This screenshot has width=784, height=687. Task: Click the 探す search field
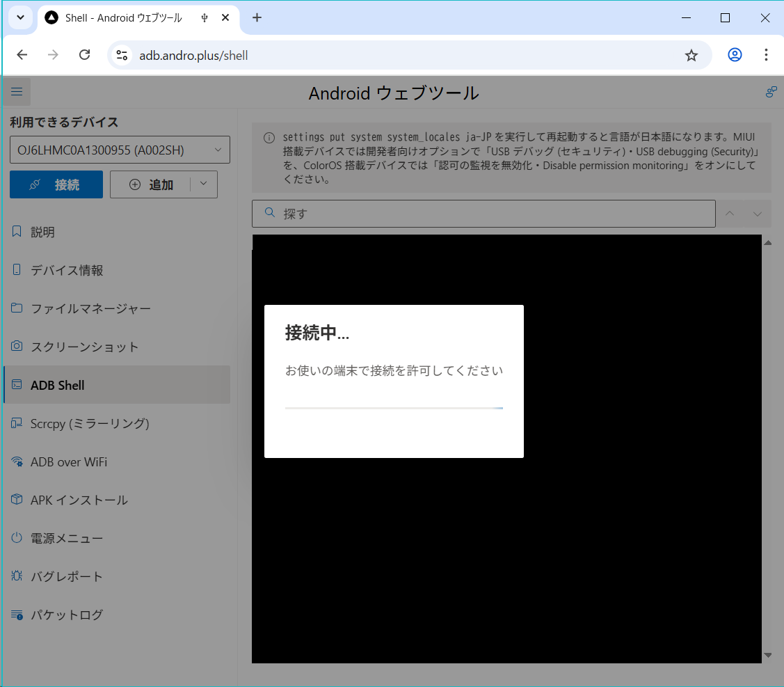(487, 214)
